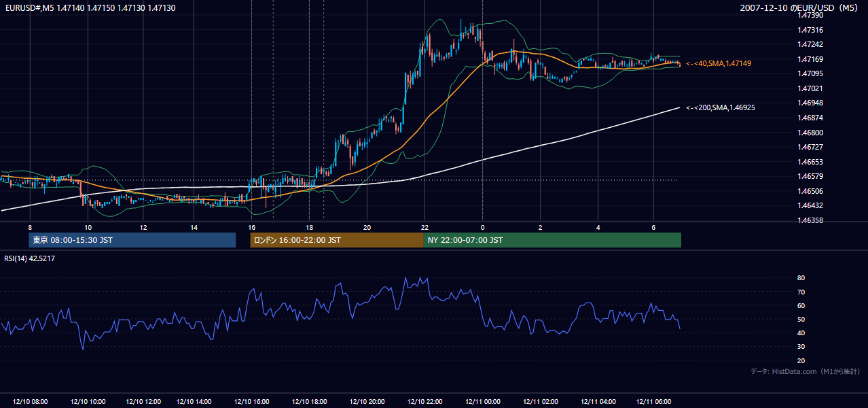This screenshot has height=408, width=868.
Task: Click the RSI(14) 42.5217 indicator label
Action: (30, 258)
